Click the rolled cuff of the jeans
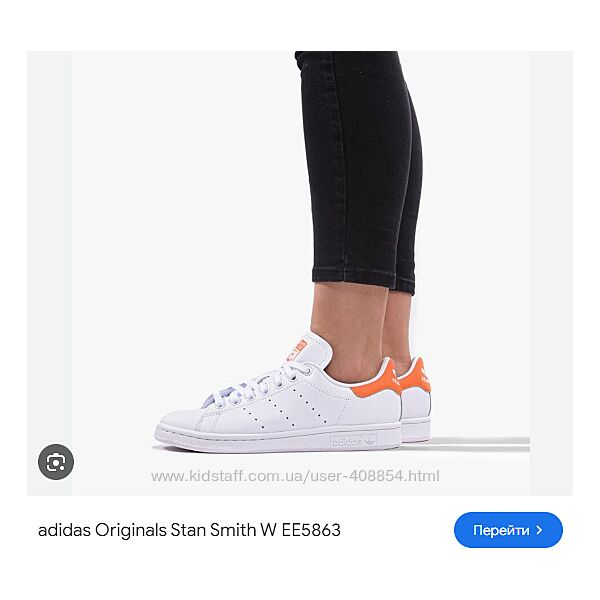600x600 pixels. tap(364, 279)
